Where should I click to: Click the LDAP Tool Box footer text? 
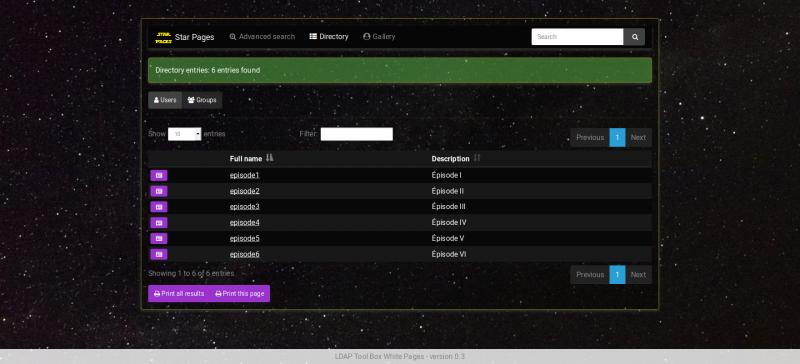click(400, 356)
